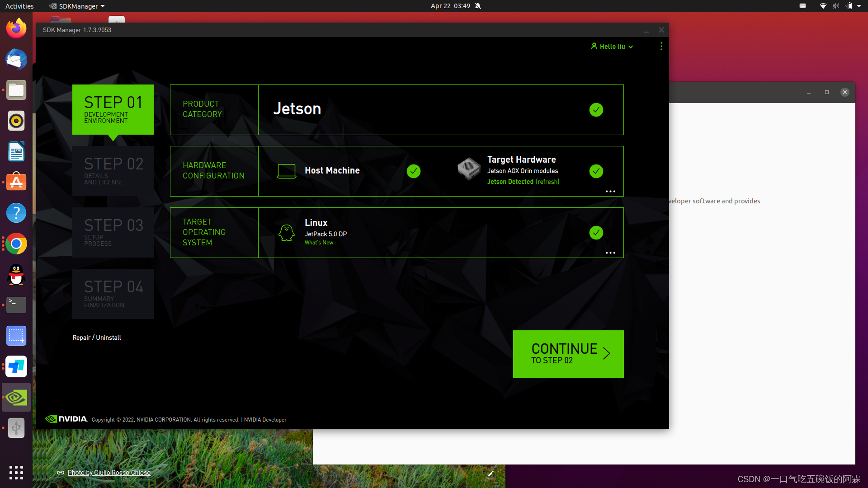Open Photo by Giulio Rosso Chioso link
This screenshot has height=488, width=868.
pos(109,473)
